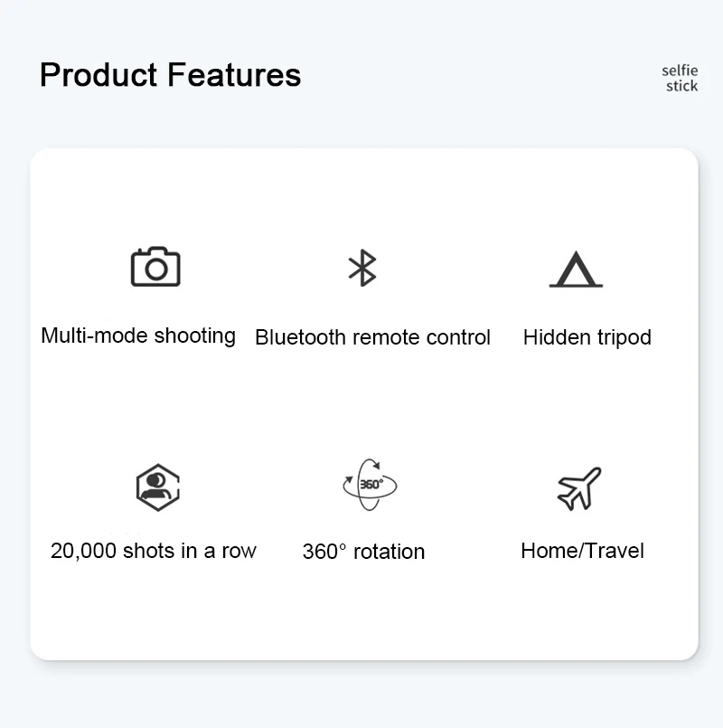The width and height of the screenshot is (723, 728).
Task: Choose the "Hidden tripod" label
Action: [x=587, y=337]
